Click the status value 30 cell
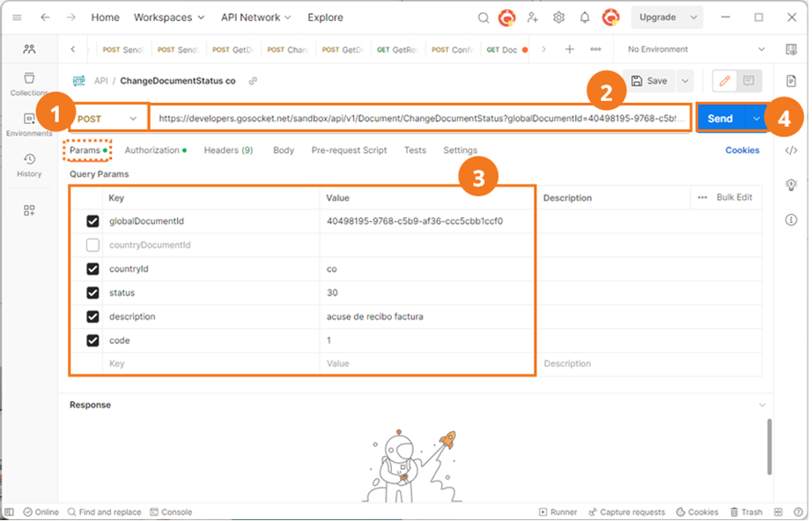The image size is (812, 521). pos(428,292)
